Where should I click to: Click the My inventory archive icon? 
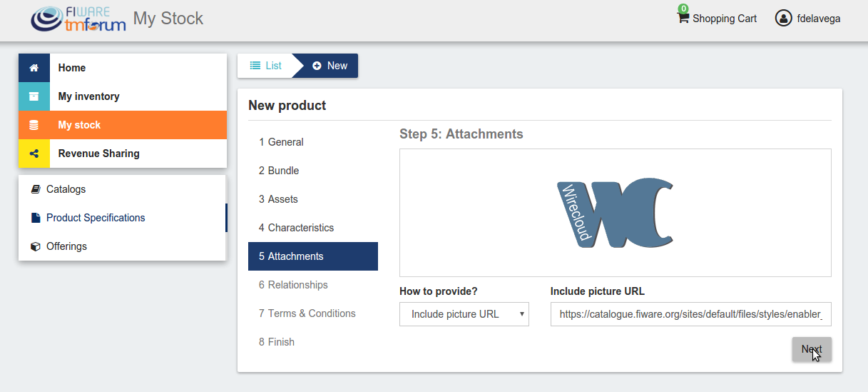click(x=34, y=96)
